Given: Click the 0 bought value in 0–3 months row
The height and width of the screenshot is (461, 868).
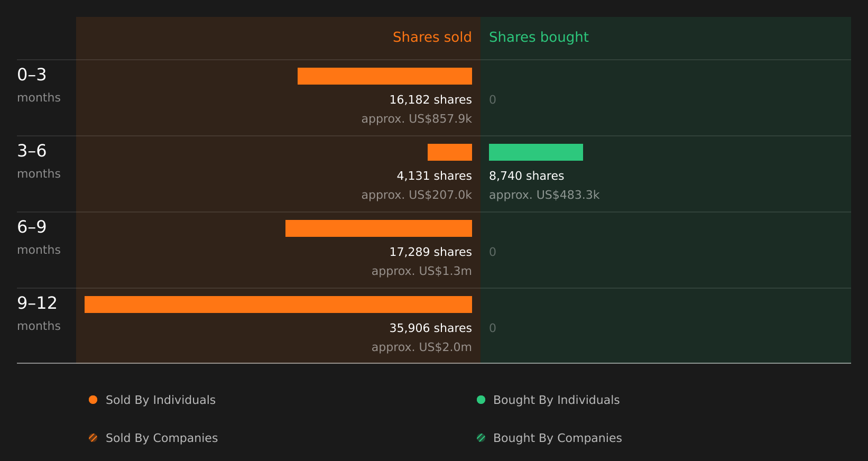Looking at the screenshot, I should pyautogui.click(x=493, y=100).
